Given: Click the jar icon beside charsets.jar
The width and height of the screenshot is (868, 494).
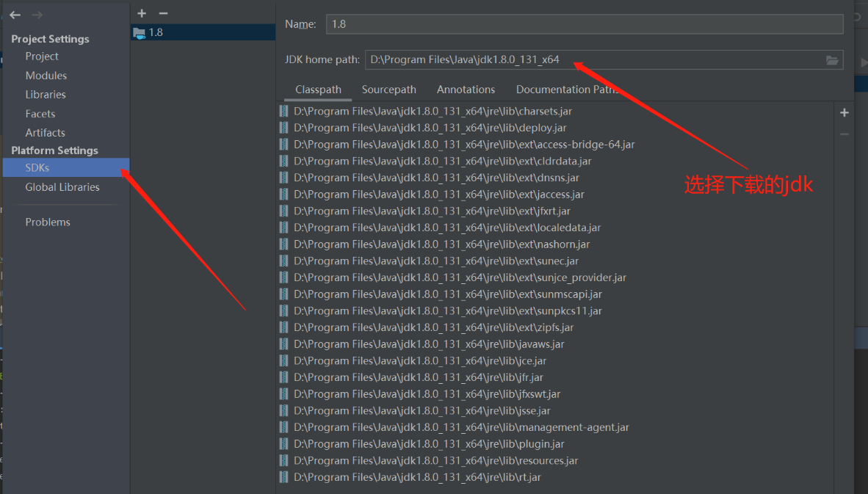Looking at the screenshot, I should coord(284,111).
